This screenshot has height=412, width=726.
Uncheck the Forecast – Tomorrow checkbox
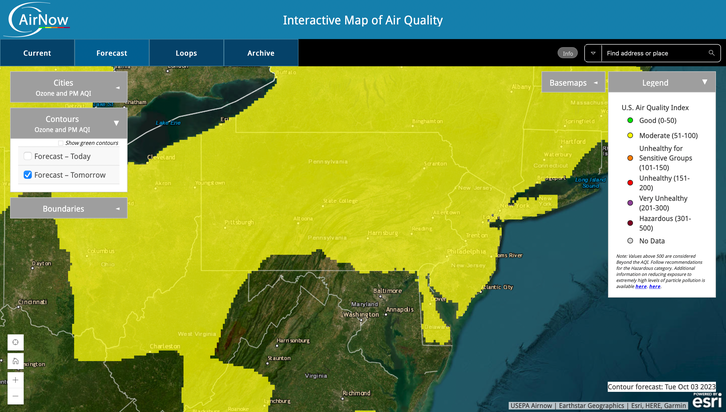(28, 175)
